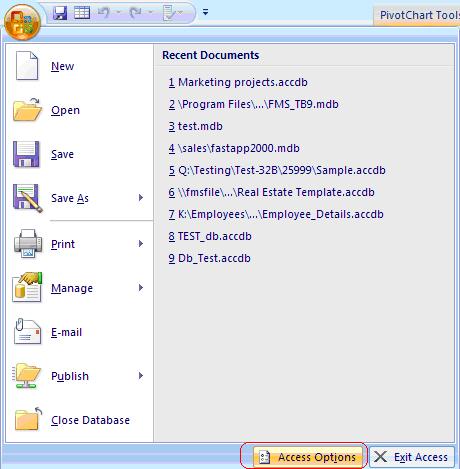Expand the Print submenu arrow
This screenshot has height=469, width=460.
141,244
